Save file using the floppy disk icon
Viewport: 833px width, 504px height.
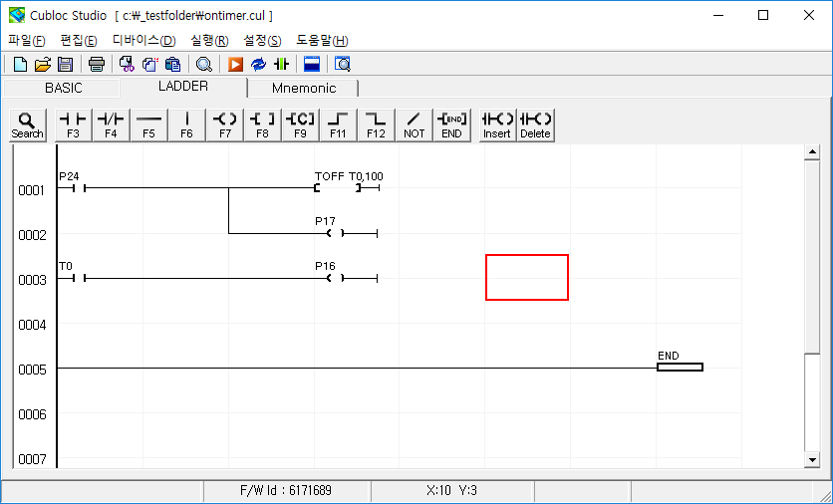[65, 65]
